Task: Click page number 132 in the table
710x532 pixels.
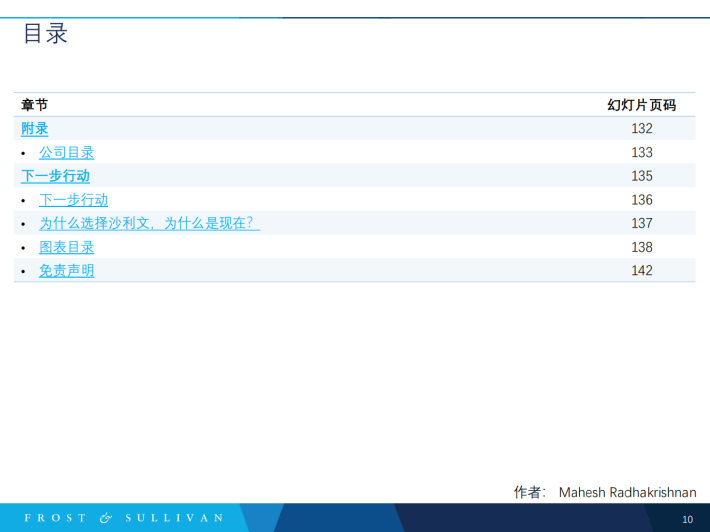Action: click(x=641, y=129)
